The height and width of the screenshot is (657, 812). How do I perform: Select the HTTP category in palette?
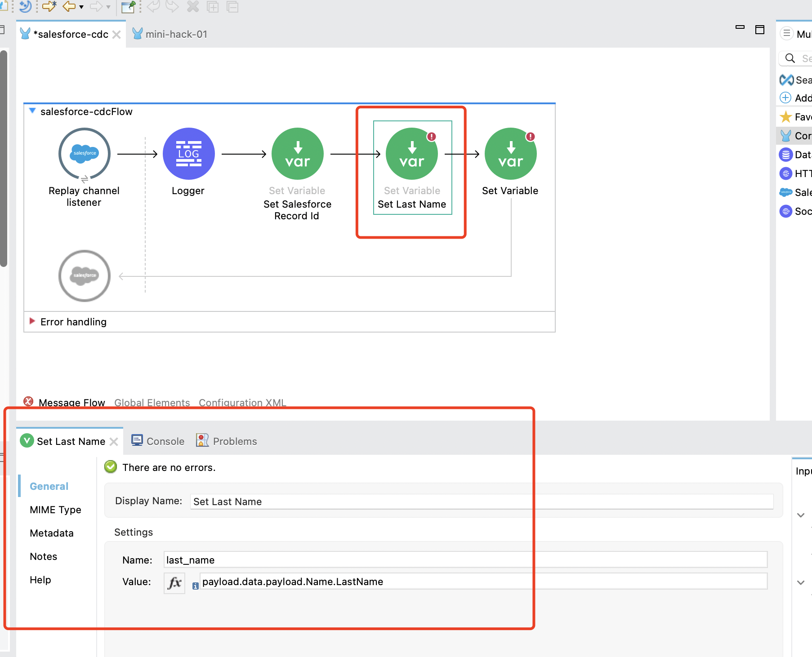coord(796,173)
